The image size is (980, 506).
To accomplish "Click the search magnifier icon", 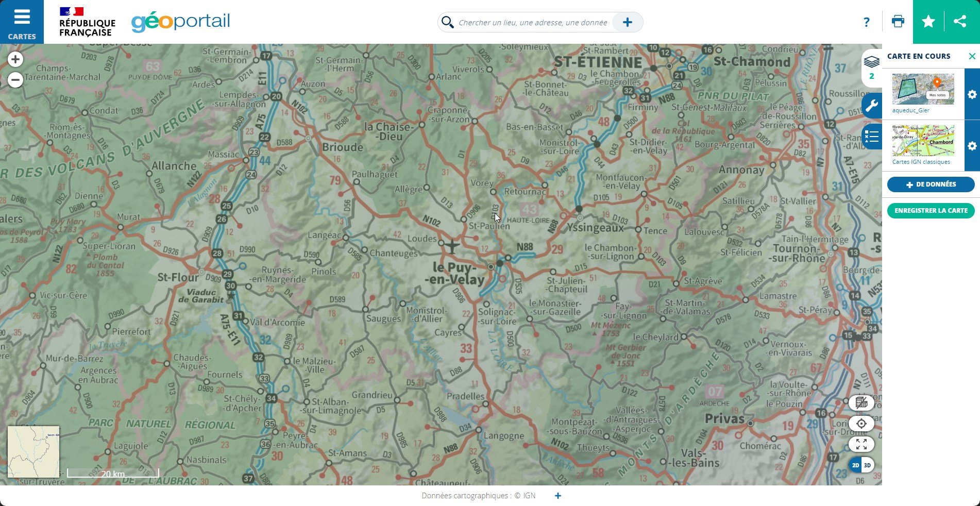I will tap(447, 22).
